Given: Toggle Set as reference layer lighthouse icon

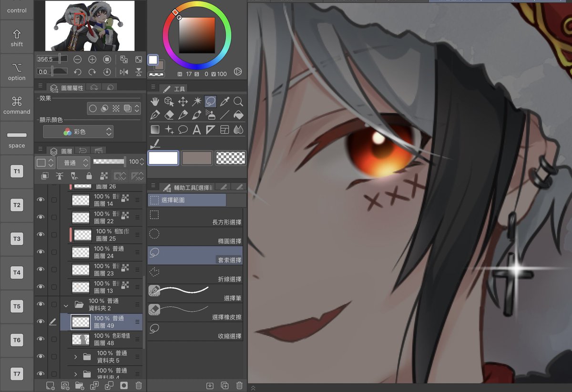Looking at the screenshot, I should tap(59, 176).
